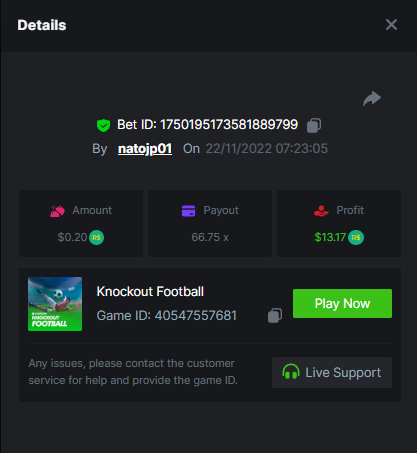The image size is (417, 453).
Task: Click the Game ID number text
Action: tap(196, 315)
